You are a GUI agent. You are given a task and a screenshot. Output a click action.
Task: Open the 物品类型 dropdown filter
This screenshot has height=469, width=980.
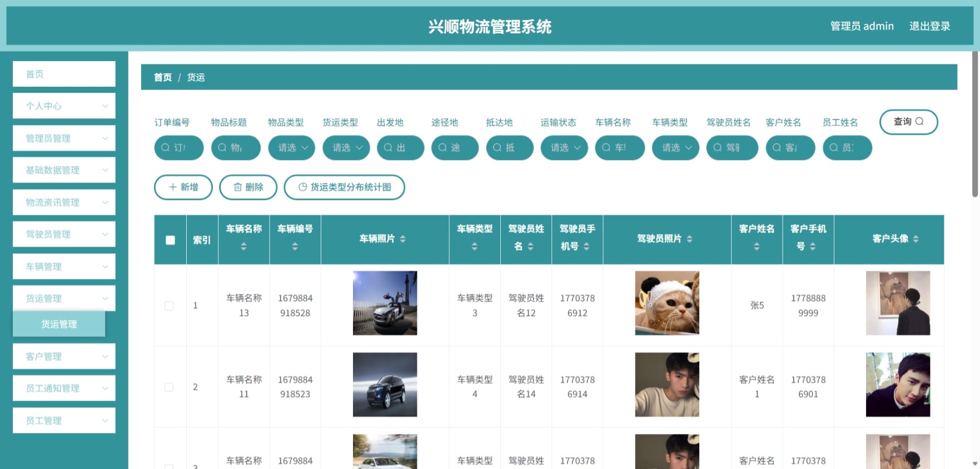292,148
